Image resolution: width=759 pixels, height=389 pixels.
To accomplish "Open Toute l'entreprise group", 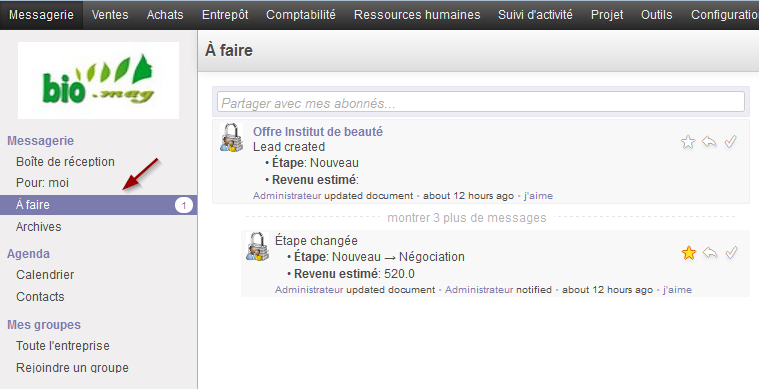I will (x=63, y=346).
